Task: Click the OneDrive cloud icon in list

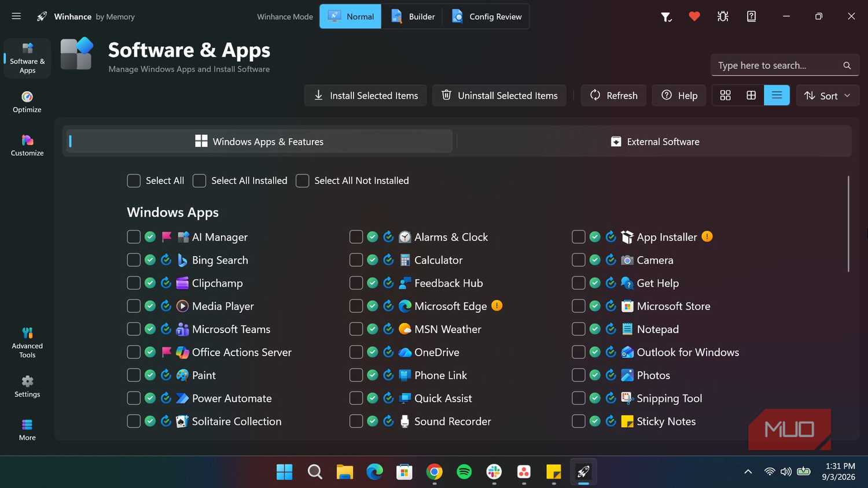Action: (x=405, y=352)
